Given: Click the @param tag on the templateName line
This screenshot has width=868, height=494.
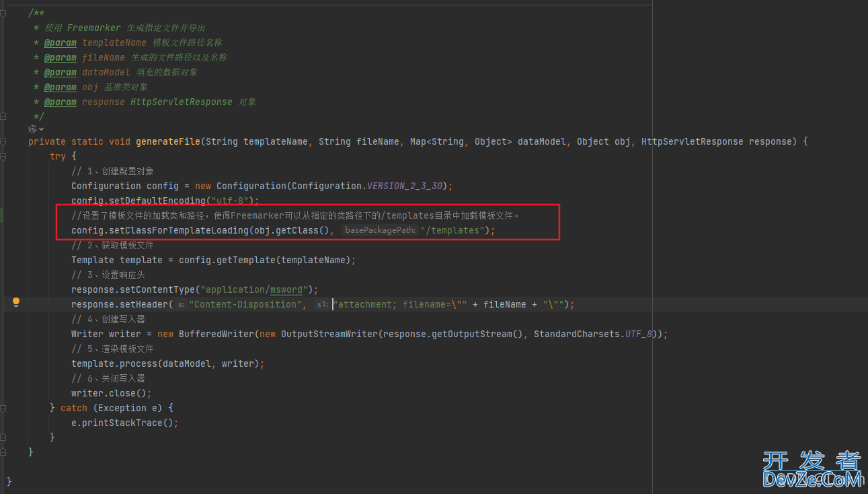Looking at the screenshot, I should pyautogui.click(x=61, y=42).
